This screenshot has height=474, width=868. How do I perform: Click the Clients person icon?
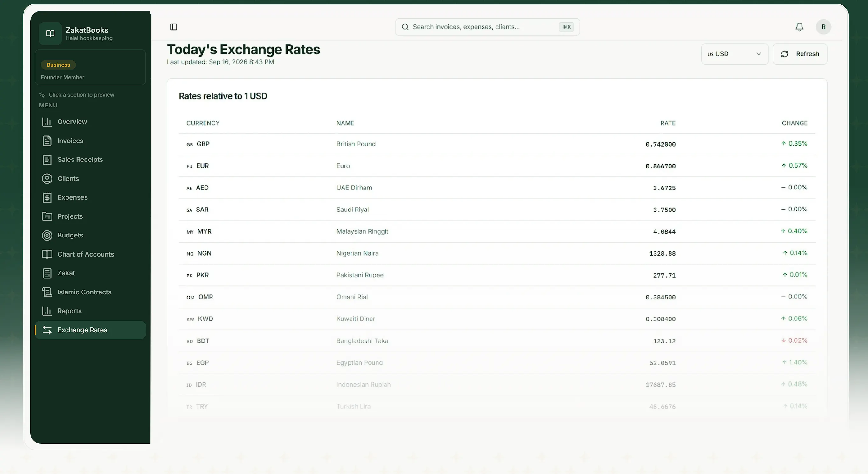47,179
